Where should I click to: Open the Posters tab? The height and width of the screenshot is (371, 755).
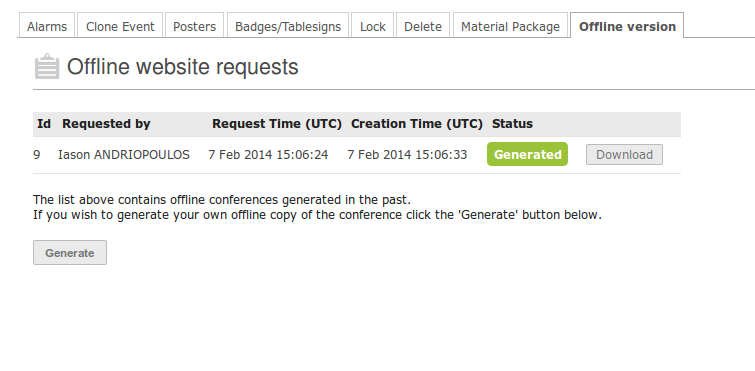point(194,26)
